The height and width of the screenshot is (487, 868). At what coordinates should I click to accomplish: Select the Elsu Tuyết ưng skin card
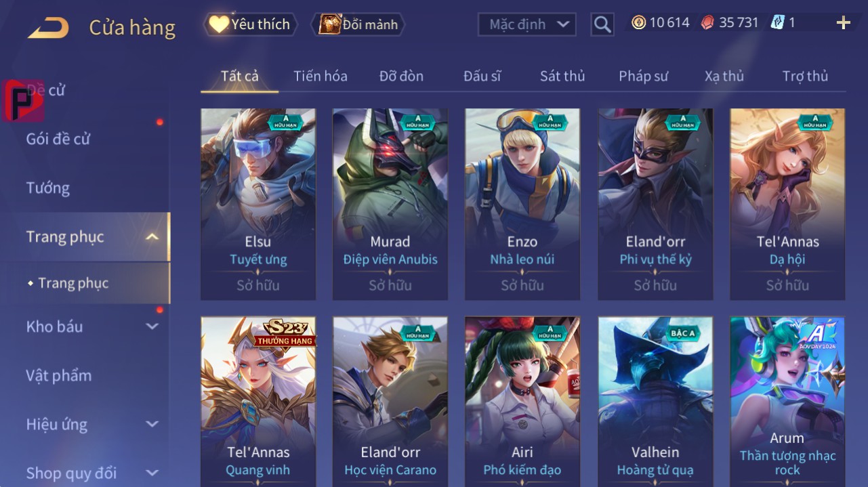click(258, 204)
